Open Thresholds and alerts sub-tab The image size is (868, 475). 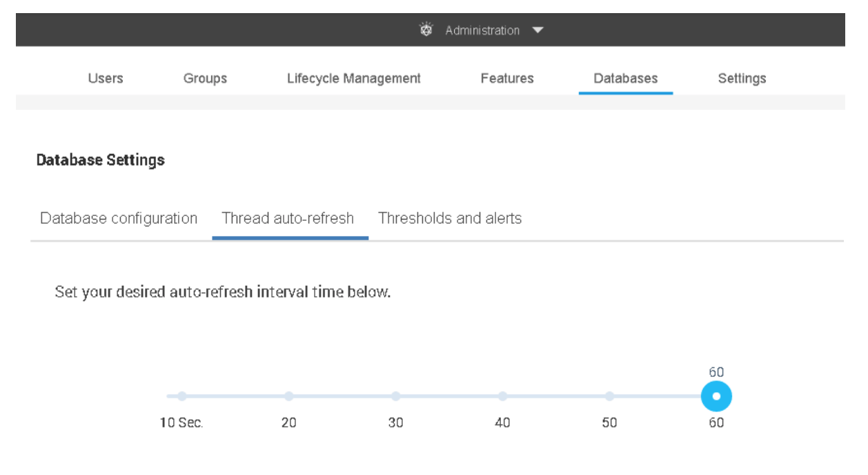point(450,218)
